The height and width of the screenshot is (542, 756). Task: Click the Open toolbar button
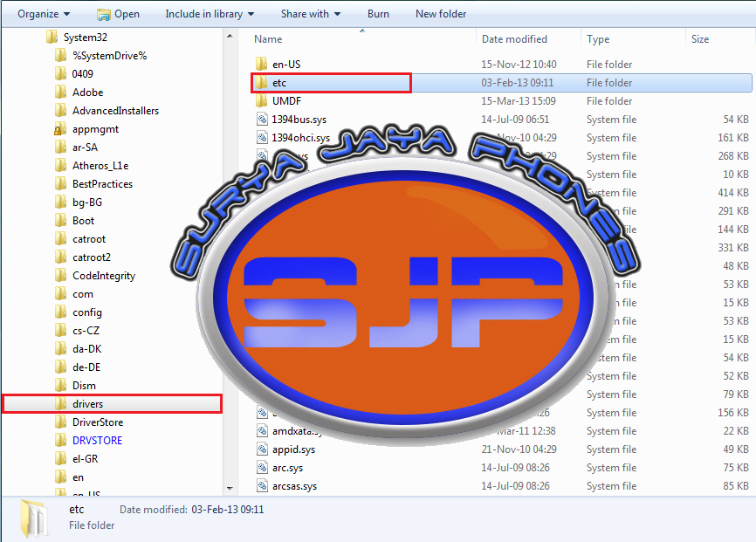coord(118,14)
